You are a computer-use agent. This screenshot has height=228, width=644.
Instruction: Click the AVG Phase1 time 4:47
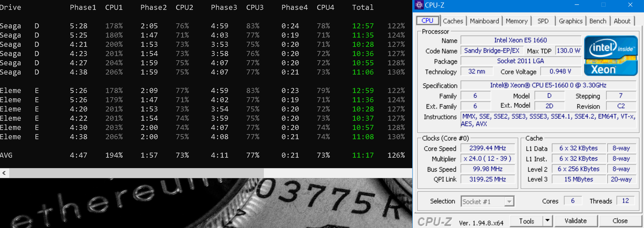[79, 155]
